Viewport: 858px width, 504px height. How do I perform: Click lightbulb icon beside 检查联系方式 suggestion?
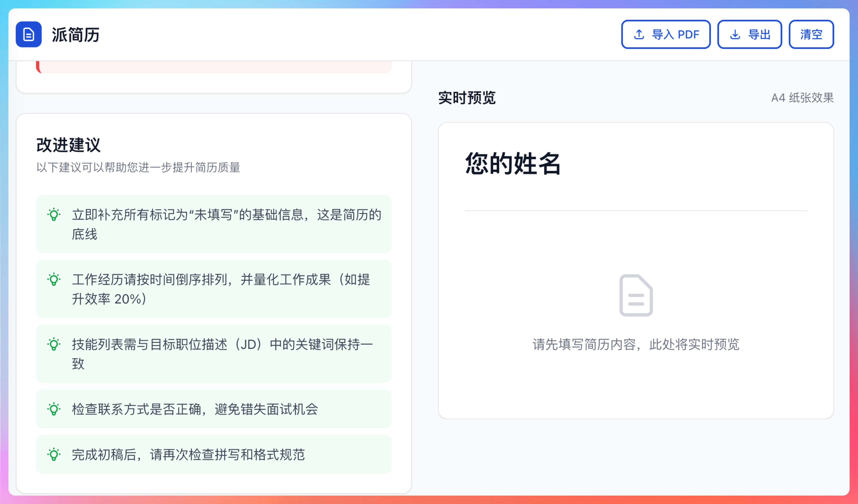coord(54,409)
